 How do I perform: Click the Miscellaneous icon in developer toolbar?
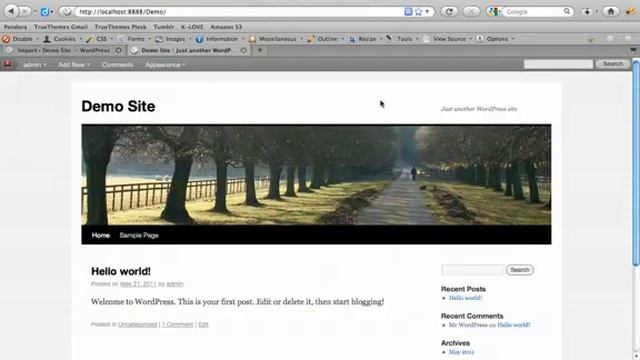(252, 39)
